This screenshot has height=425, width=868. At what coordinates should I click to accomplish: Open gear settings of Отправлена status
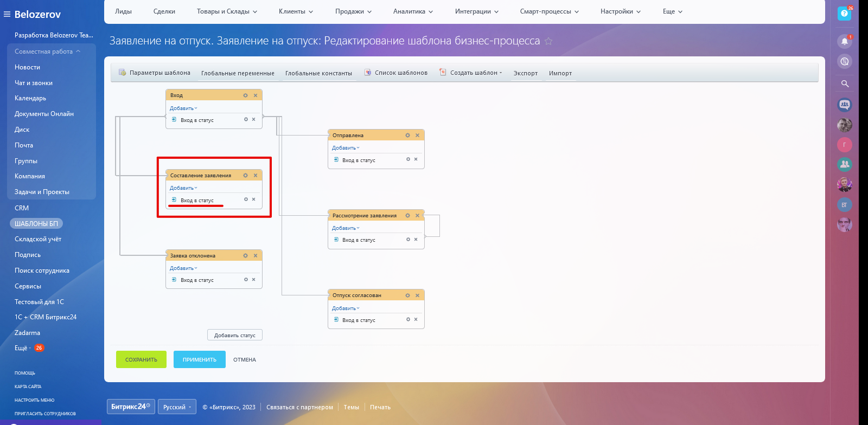[x=407, y=136]
